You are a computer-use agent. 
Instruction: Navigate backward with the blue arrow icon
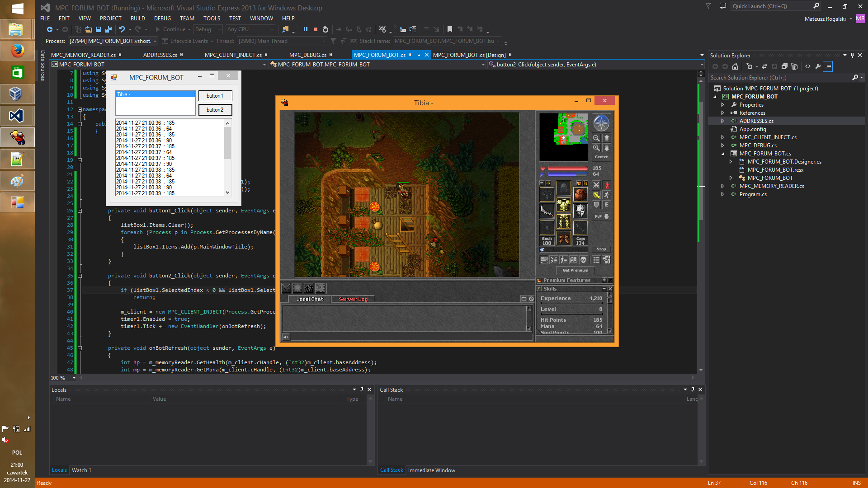point(50,29)
